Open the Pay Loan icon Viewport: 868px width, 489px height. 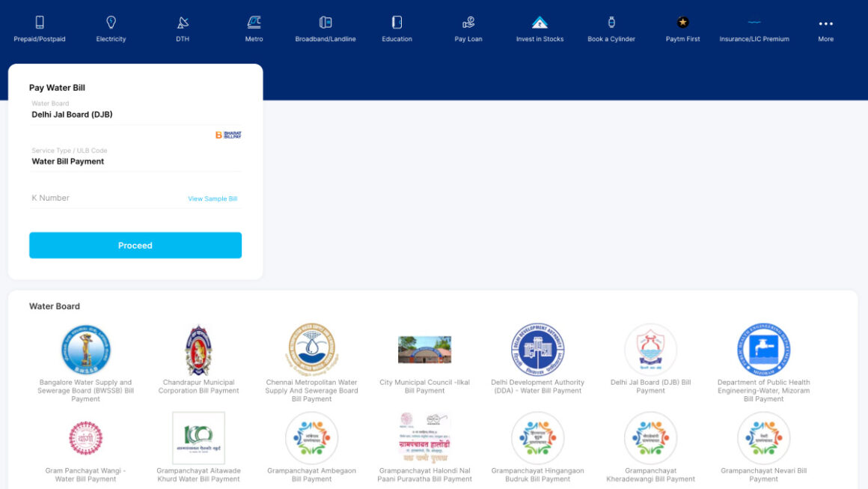click(468, 22)
